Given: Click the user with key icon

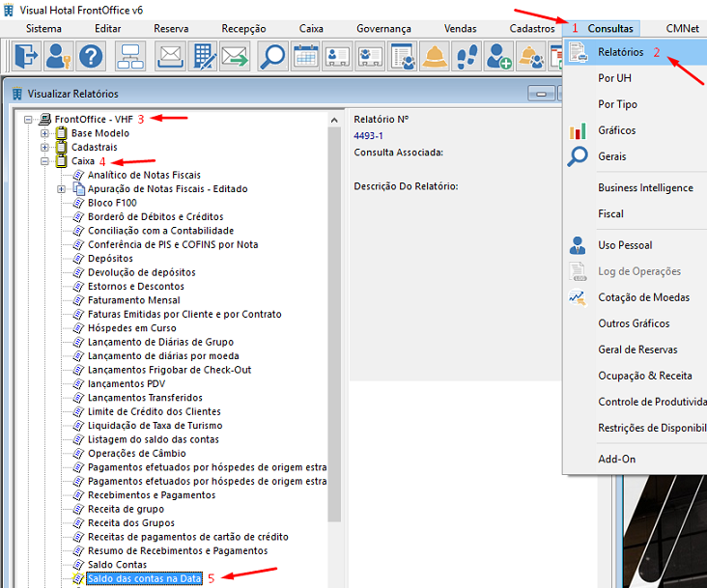Looking at the screenshot, I should (x=58, y=56).
